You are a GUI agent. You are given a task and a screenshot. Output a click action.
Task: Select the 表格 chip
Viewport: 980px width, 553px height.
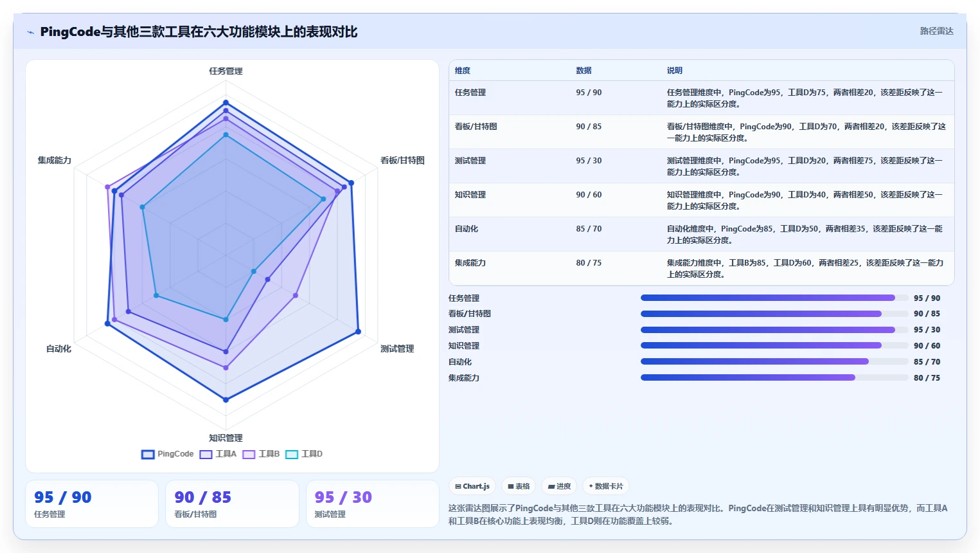pos(519,486)
